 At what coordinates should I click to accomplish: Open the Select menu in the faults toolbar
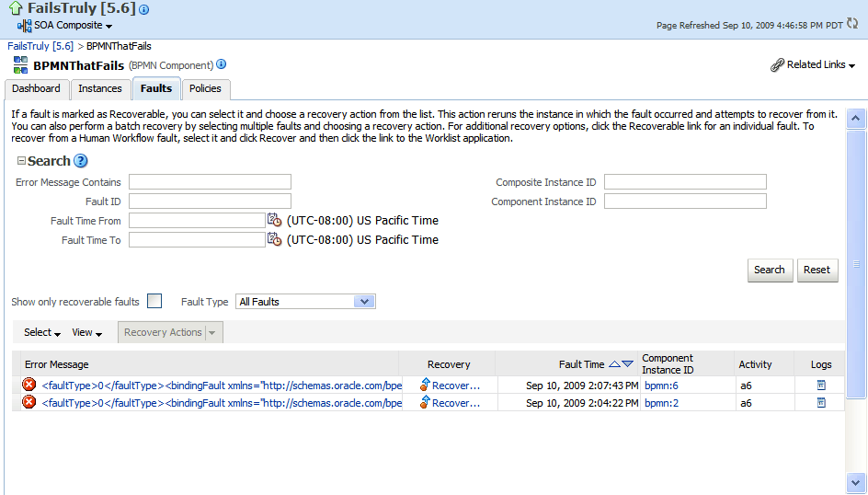pyautogui.click(x=42, y=333)
